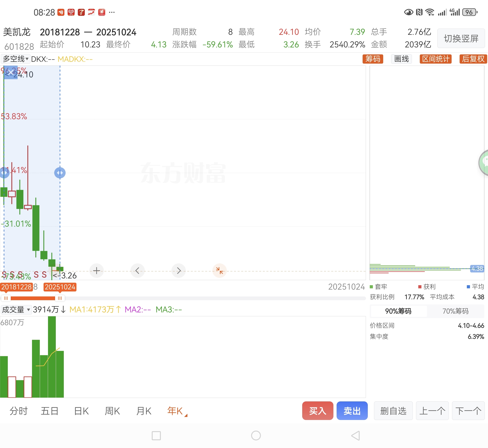The image size is (488, 448).
Task: Tap the Android home circle icon
Action: click(x=256, y=436)
